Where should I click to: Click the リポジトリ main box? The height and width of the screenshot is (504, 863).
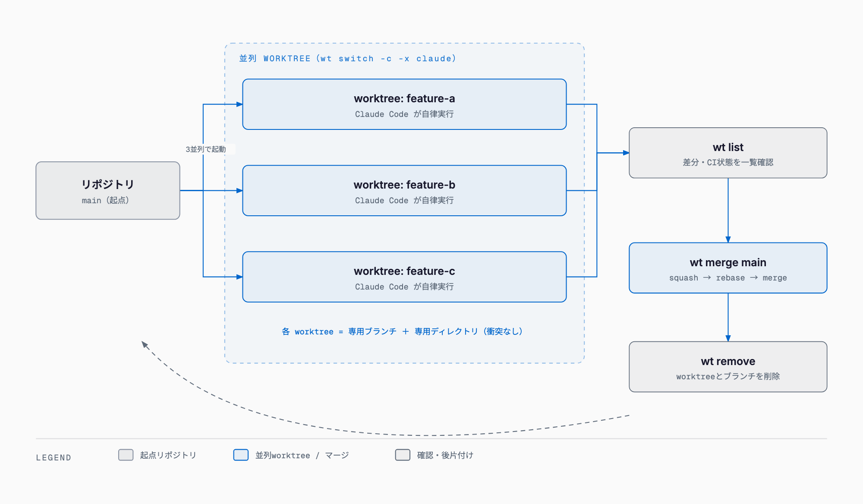click(108, 190)
